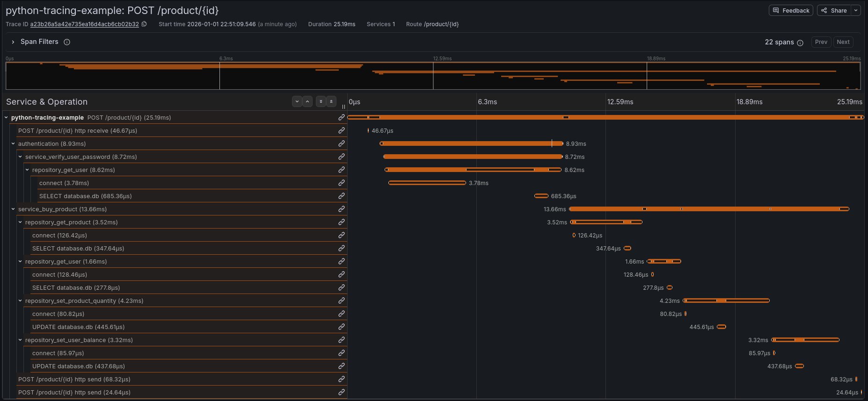Collapse the authentication span tree
Viewport: 868px width, 401px height.
coord(13,143)
